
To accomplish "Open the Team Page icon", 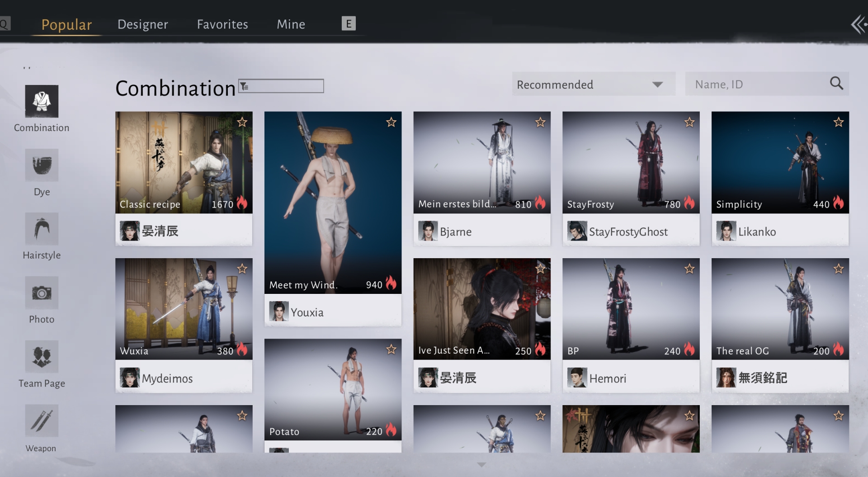I will pyautogui.click(x=42, y=357).
